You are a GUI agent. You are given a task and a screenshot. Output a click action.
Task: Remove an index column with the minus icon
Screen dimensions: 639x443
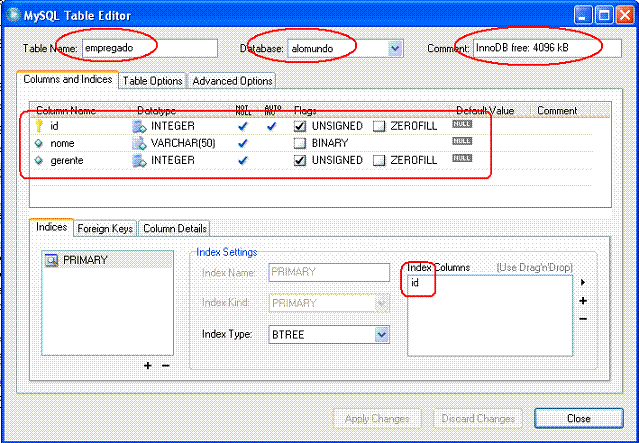583,319
